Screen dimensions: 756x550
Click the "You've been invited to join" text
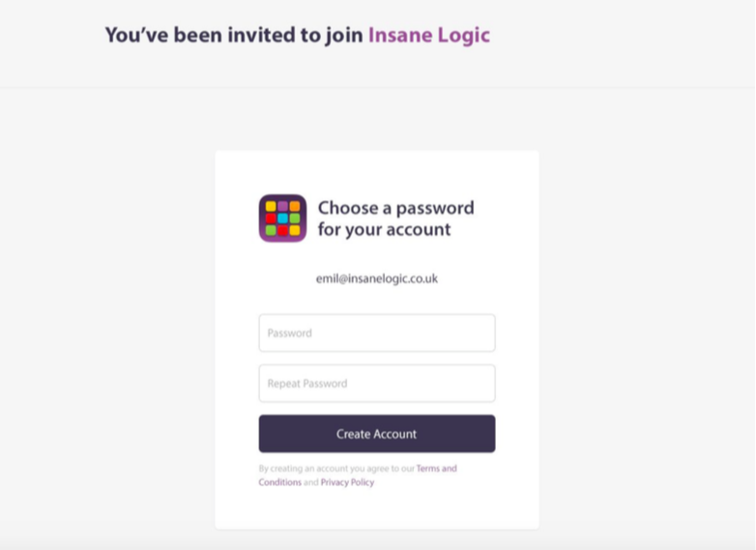coord(234,36)
